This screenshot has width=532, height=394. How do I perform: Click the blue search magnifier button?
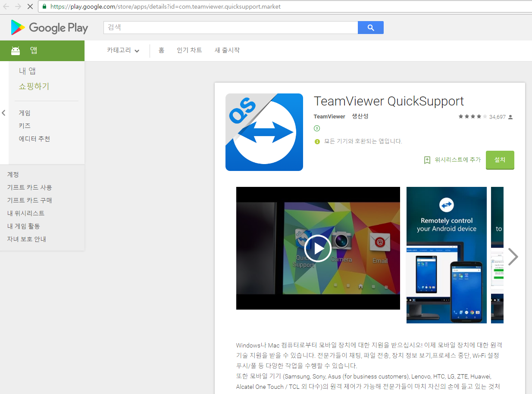pyautogui.click(x=371, y=28)
